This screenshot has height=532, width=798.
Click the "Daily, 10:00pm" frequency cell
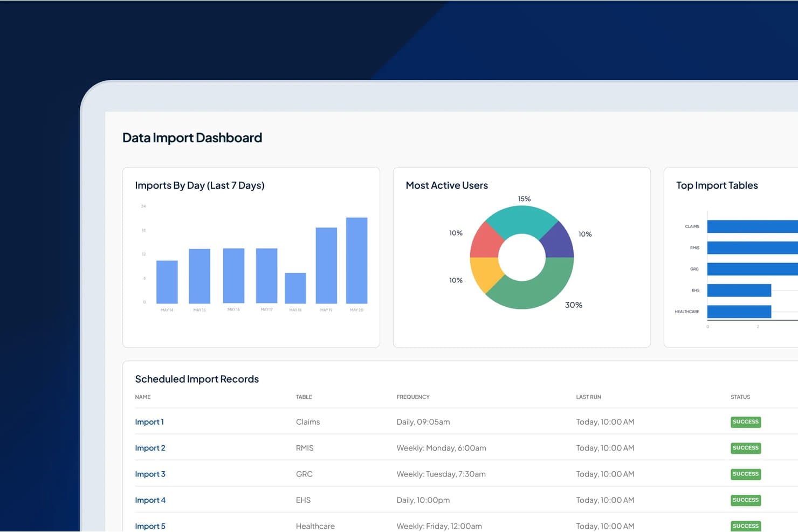pos(423,500)
